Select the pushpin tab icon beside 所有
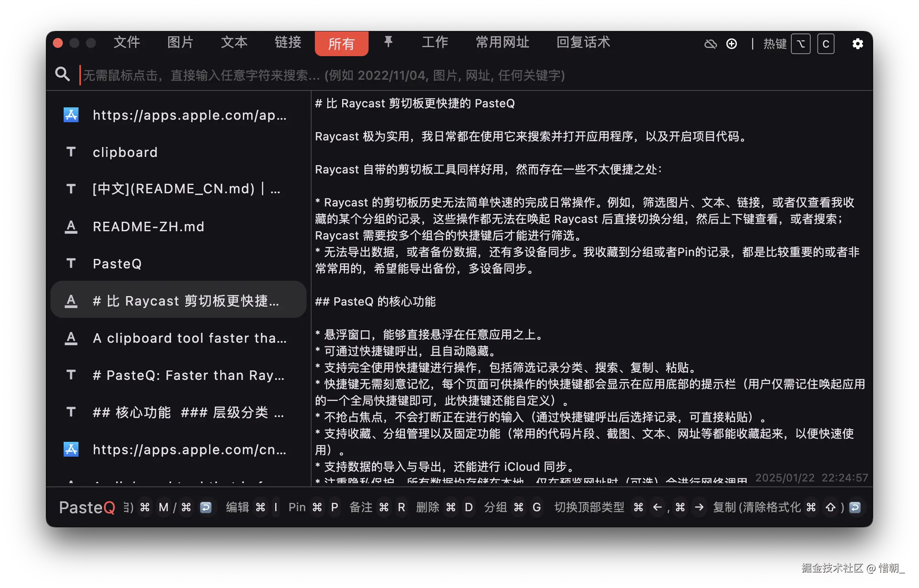The image size is (919, 588). [x=388, y=43]
